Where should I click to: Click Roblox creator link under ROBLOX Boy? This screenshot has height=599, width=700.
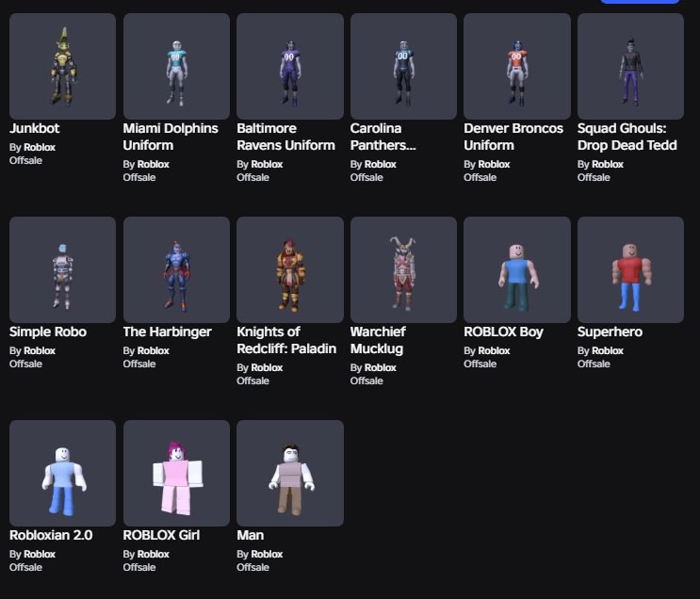click(494, 351)
